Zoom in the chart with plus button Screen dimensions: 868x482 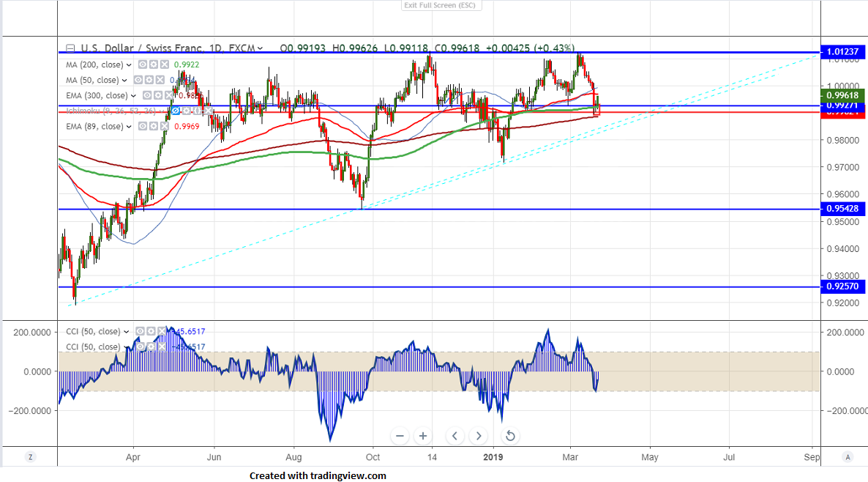point(423,436)
